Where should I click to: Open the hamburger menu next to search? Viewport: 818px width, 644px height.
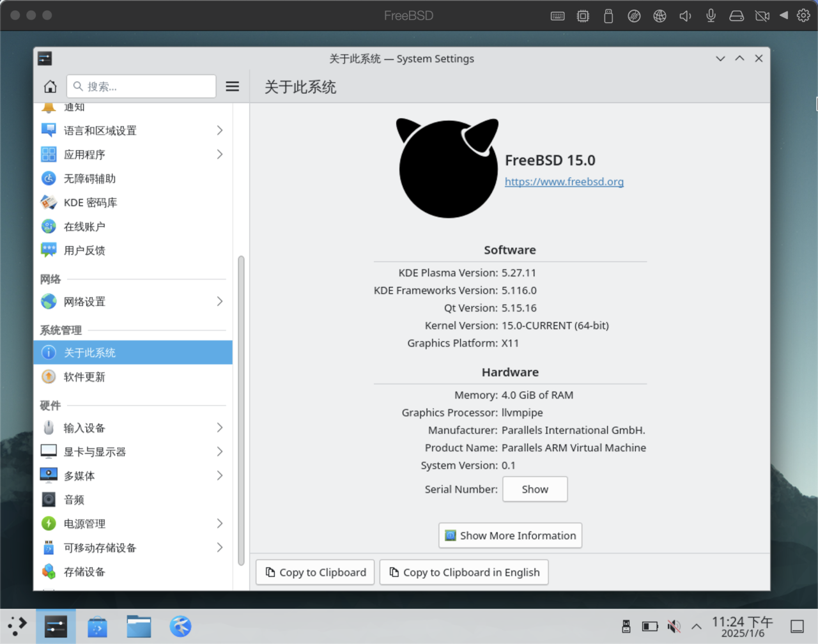click(233, 86)
